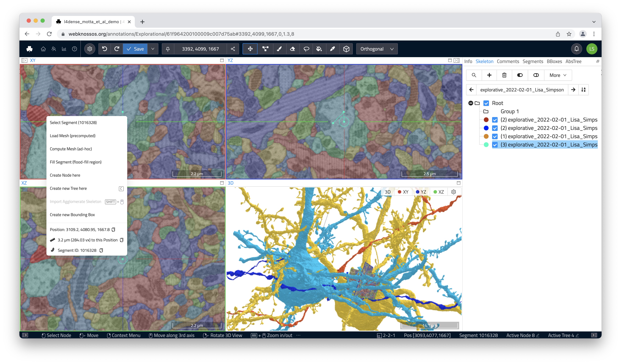Search trees with magnifier icon

(x=474, y=75)
